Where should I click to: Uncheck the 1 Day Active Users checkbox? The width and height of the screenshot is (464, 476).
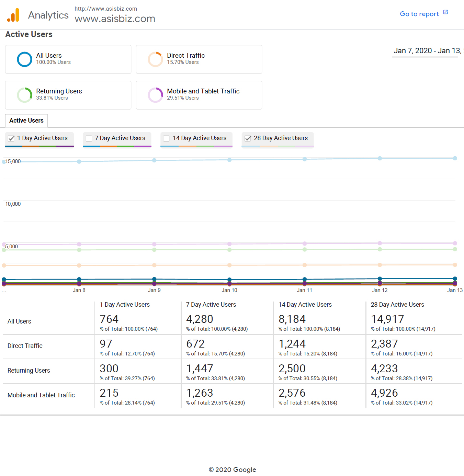point(11,138)
